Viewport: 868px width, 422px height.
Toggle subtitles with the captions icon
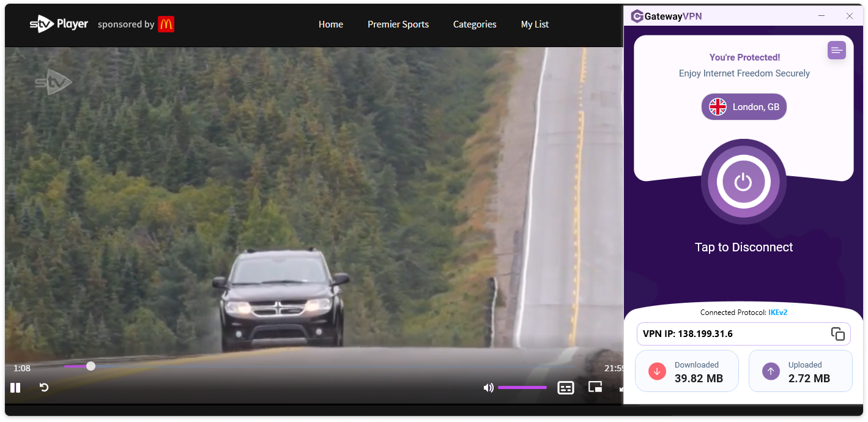[566, 388]
